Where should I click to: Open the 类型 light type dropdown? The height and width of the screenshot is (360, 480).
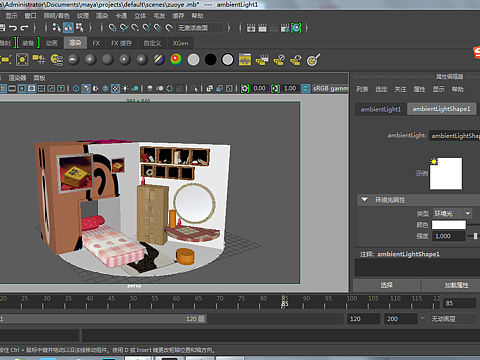(452, 213)
